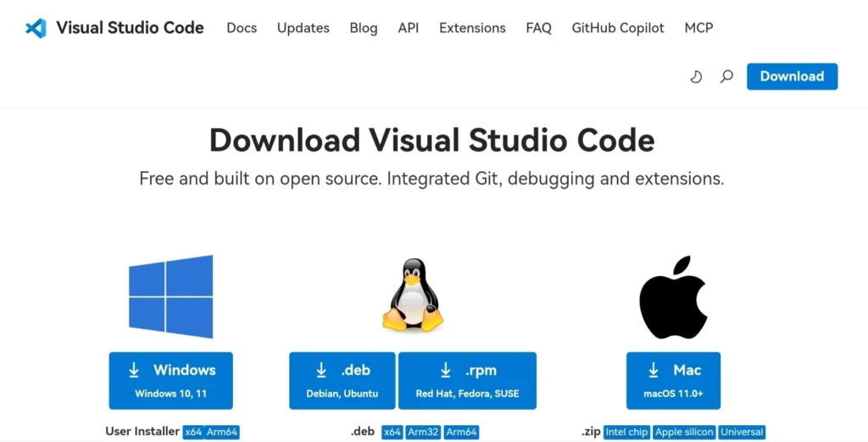Click the Apple logo image

(673, 297)
